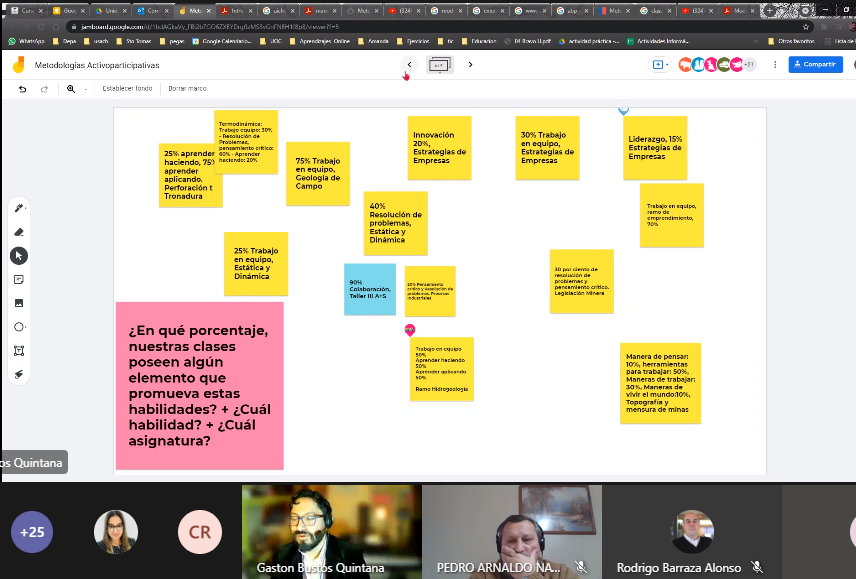The image size is (856, 579).
Task: Close the active Jamboard tab
Action: tap(209, 10)
